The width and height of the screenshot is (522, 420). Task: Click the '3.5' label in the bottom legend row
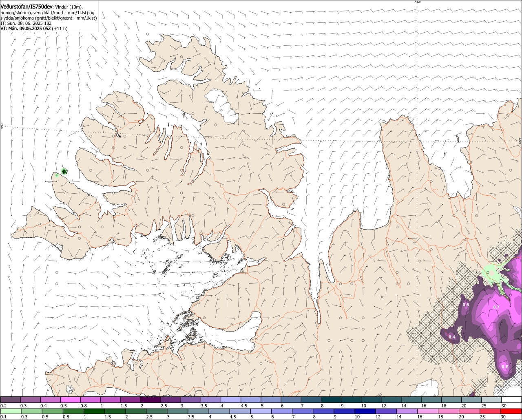191,417
